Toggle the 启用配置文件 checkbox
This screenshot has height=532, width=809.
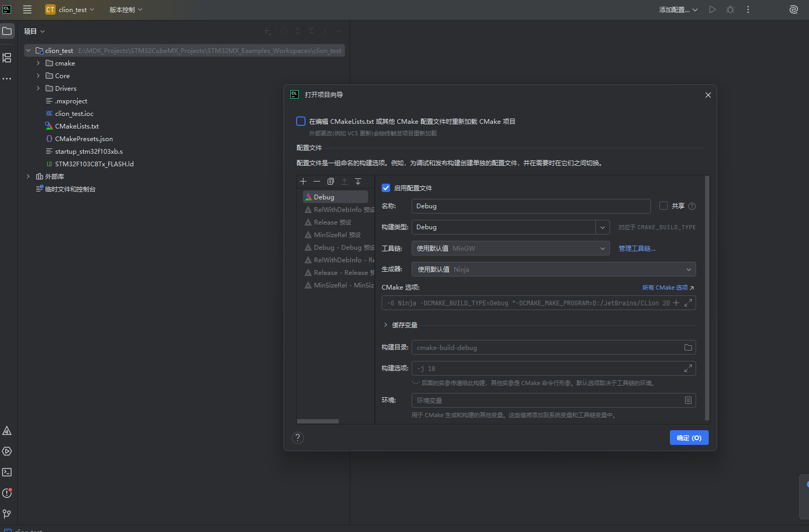[x=386, y=188]
